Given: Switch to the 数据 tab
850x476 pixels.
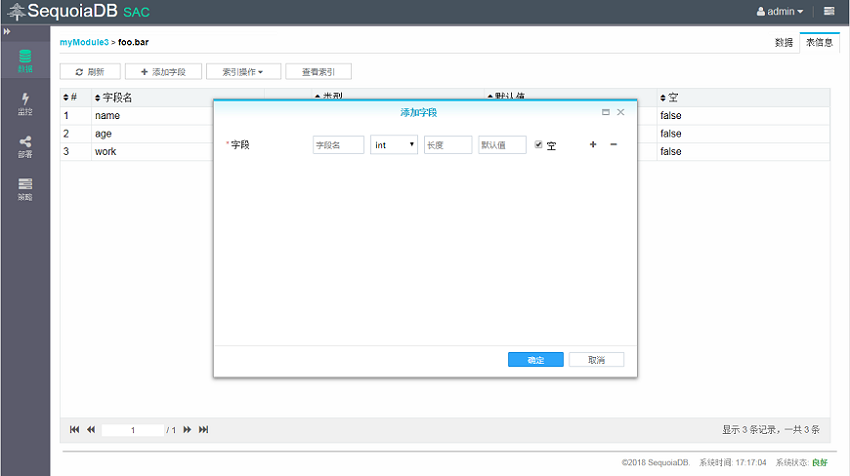Looking at the screenshot, I should (784, 43).
